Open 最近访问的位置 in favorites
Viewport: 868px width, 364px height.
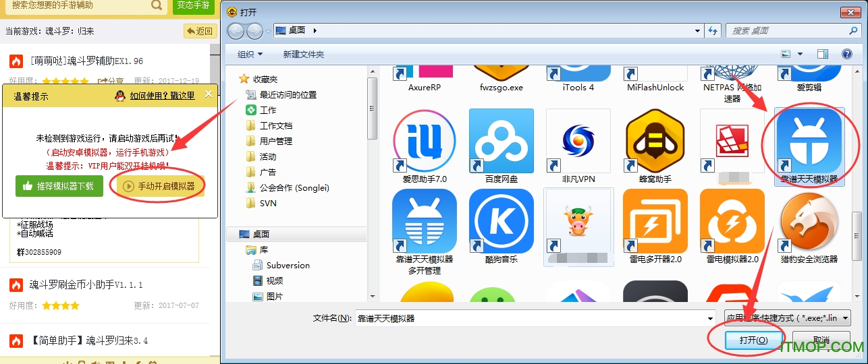point(281,94)
